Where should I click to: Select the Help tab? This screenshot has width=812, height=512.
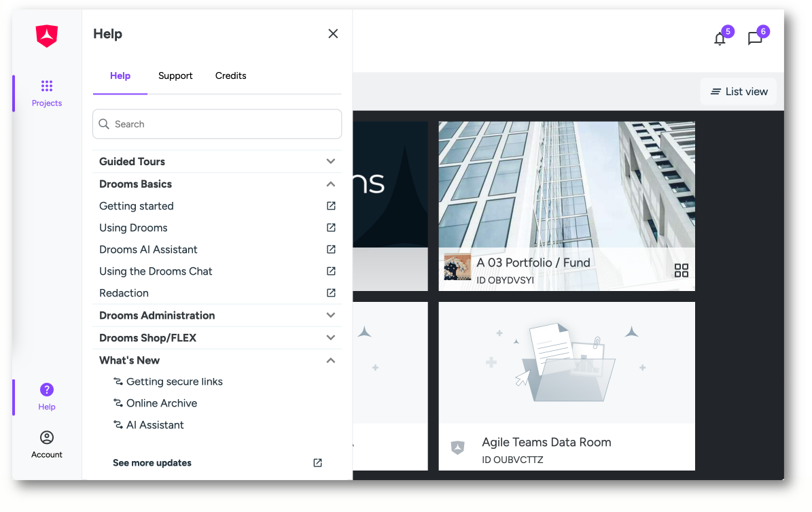coord(120,75)
